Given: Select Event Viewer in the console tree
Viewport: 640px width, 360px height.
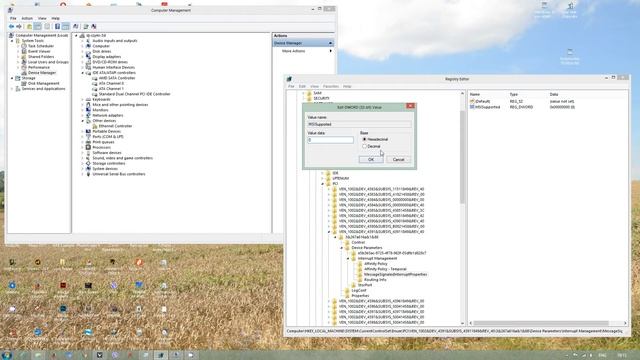Looking at the screenshot, I should (39, 51).
